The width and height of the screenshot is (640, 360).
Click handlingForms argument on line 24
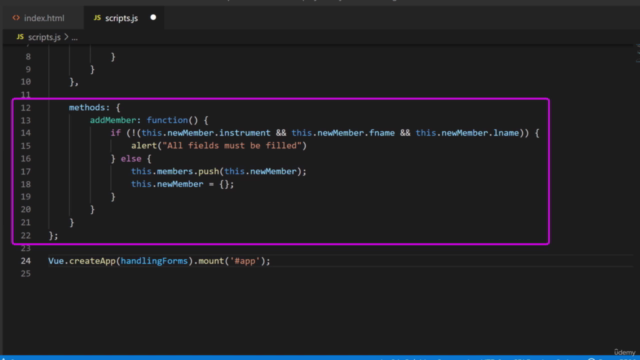pyautogui.click(x=154, y=261)
